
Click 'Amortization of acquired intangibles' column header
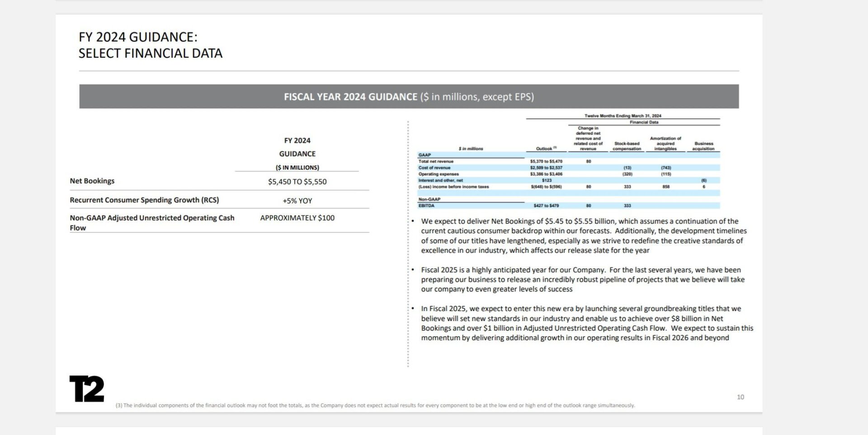[x=665, y=143]
